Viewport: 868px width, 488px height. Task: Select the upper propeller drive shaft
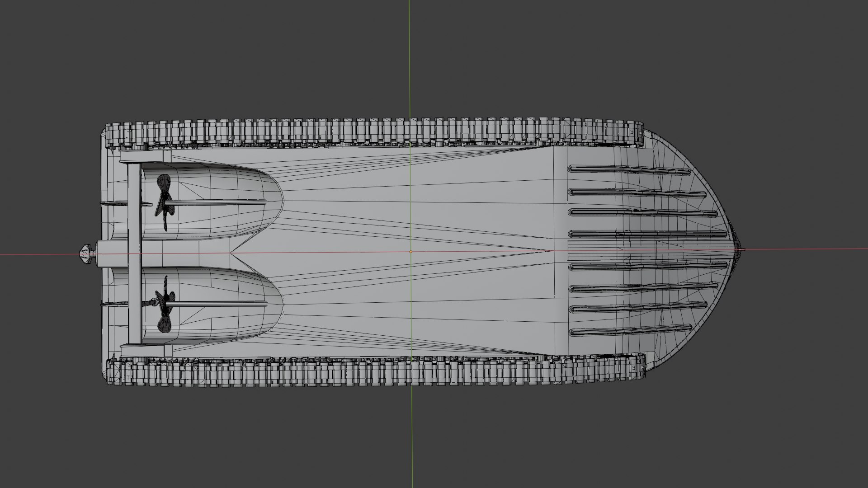coord(217,202)
